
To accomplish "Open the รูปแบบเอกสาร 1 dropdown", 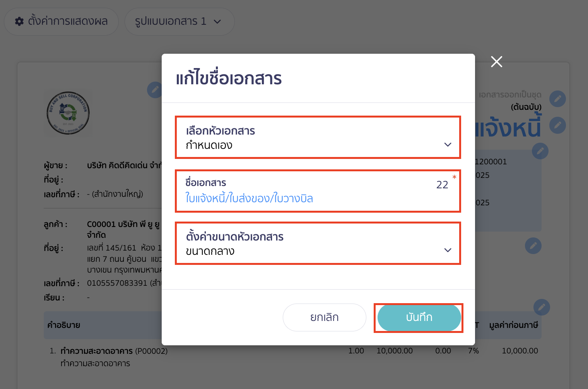I will point(179,22).
